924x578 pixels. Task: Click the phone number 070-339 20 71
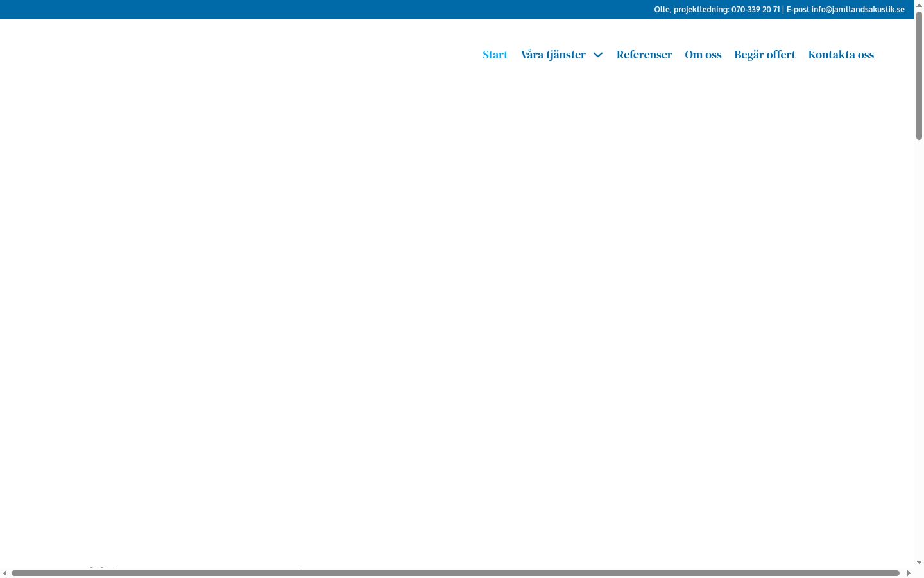tap(756, 10)
